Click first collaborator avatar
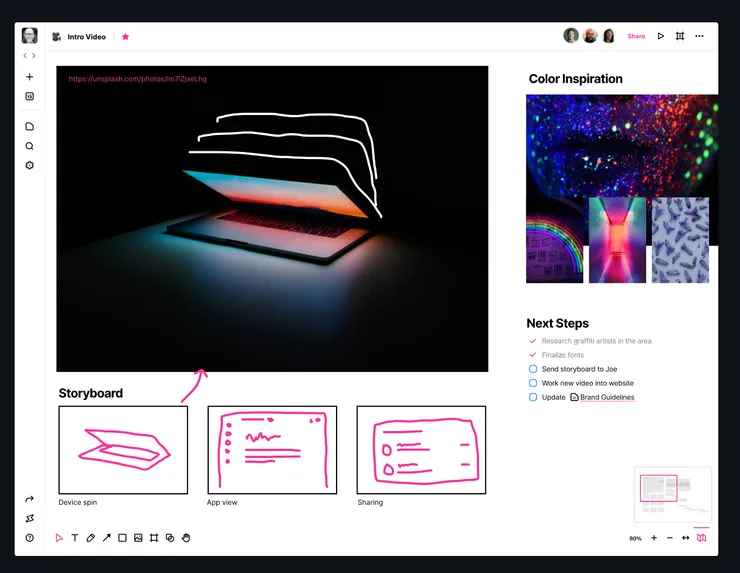 click(571, 35)
